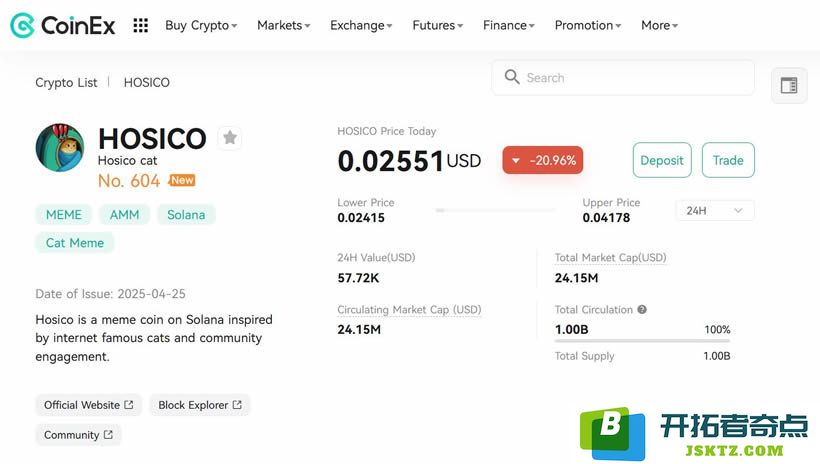Open the 24H timeframe dropdown

point(714,210)
